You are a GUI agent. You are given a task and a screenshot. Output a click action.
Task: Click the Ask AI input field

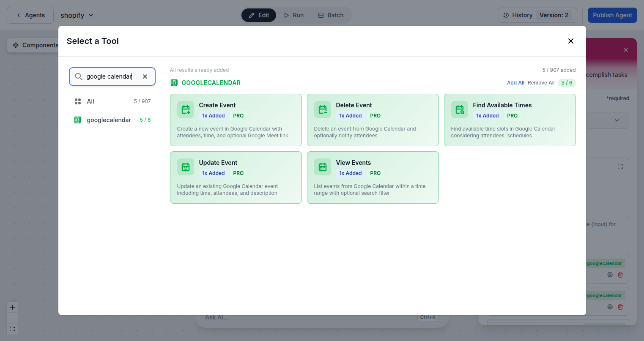tap(296, 317)
